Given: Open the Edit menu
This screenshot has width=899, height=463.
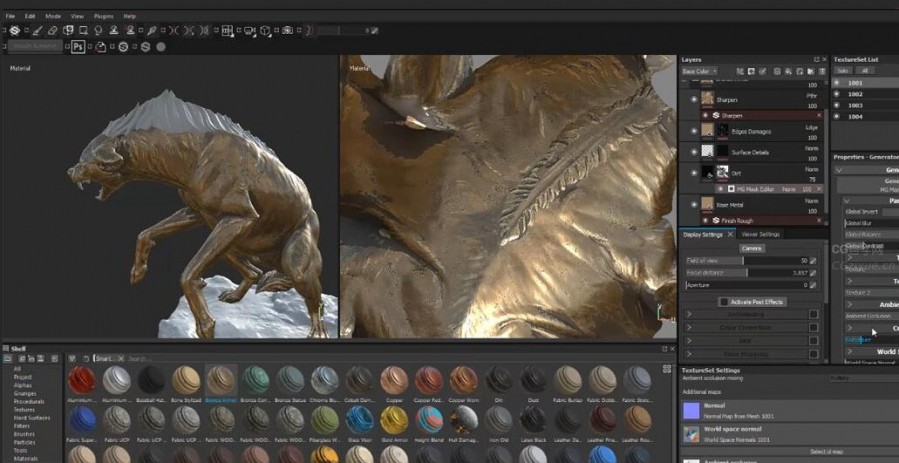Looking at the screenshot, I should coord(30,16).
